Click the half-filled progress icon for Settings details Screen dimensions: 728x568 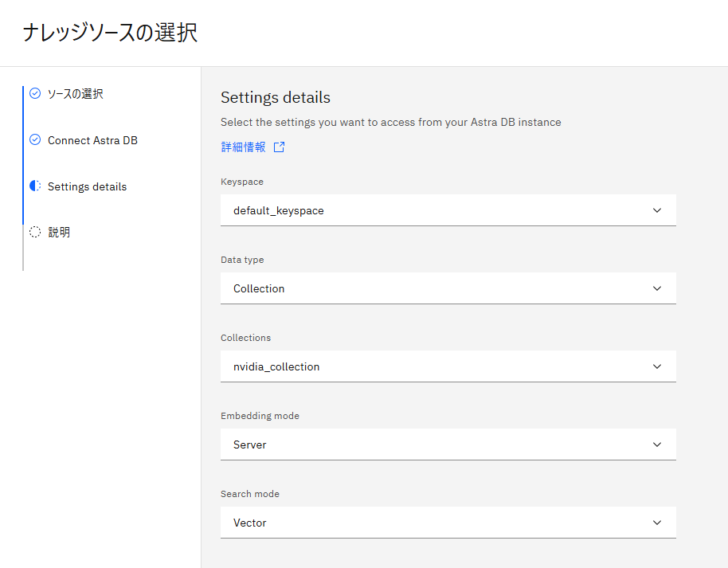(35, 186)
